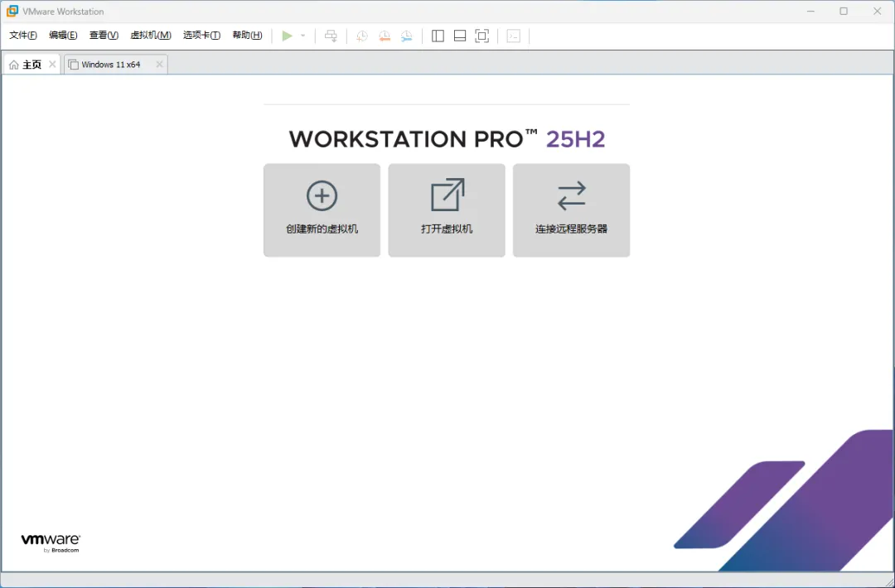Take a snapshot using the clock-plus icon
The width and height of the screenshot is (895, 588).
click(x=362, y=36)
